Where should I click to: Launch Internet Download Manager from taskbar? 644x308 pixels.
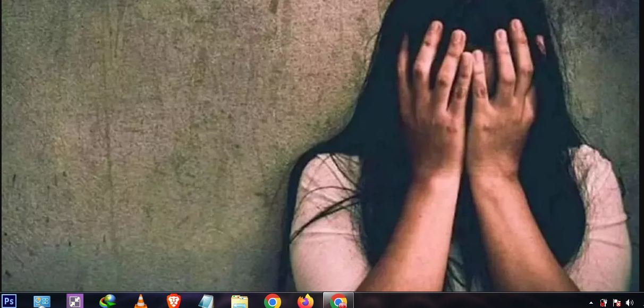click(108, 302)
